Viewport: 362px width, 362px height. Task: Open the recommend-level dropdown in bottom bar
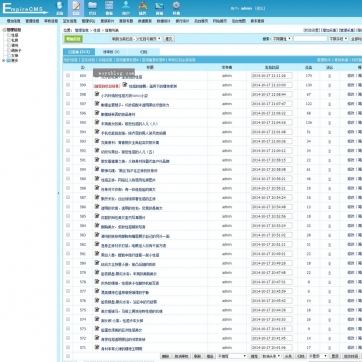[x=232, y=356]
